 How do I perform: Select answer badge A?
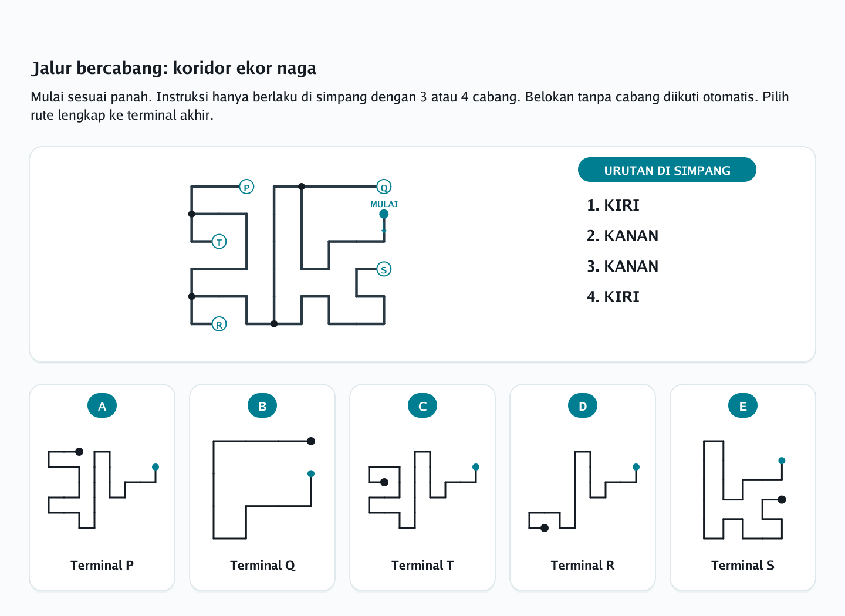point(102,405)
